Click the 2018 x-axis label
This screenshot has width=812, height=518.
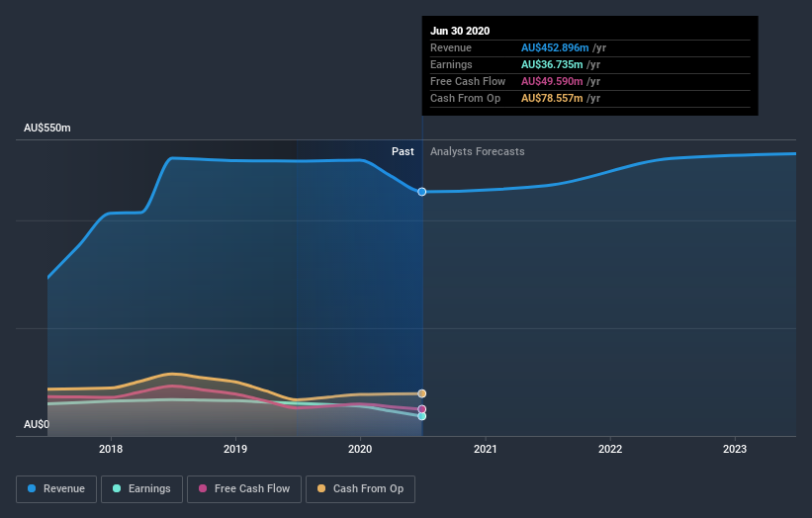click(111, 449)
